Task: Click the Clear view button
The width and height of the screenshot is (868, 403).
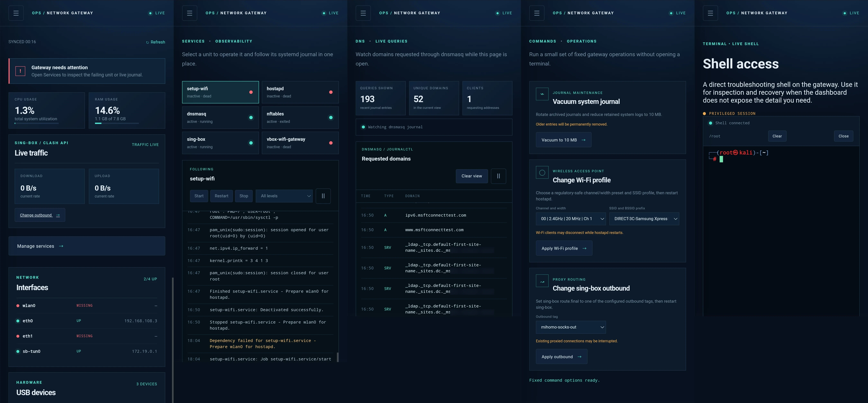Action: point(472,176)
